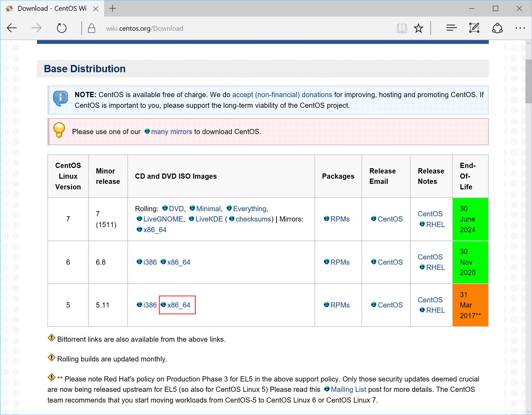Click the 30 June 2024 end-of-life cell
Image resolution: width=532 pixels, height=415 pixels.
470,219
